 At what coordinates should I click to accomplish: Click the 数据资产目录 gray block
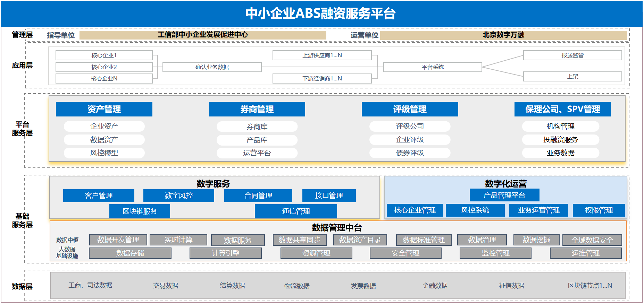click(360, 240)
